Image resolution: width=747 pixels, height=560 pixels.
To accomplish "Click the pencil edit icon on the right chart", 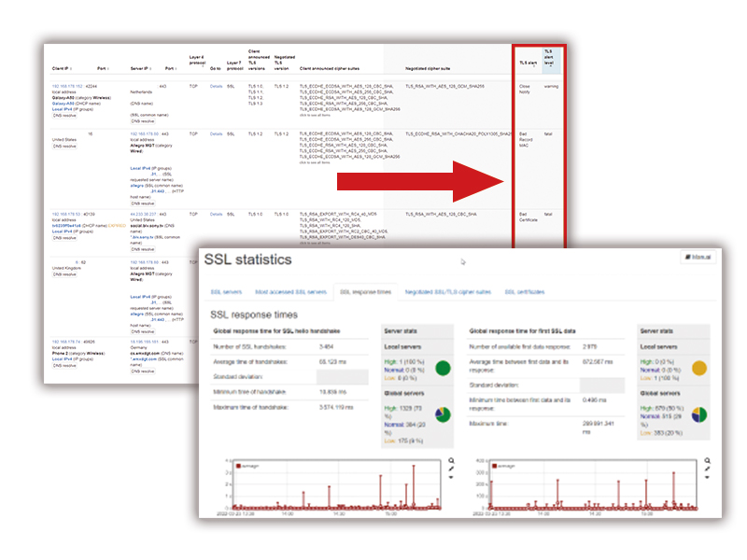I will tap(707, 469).
